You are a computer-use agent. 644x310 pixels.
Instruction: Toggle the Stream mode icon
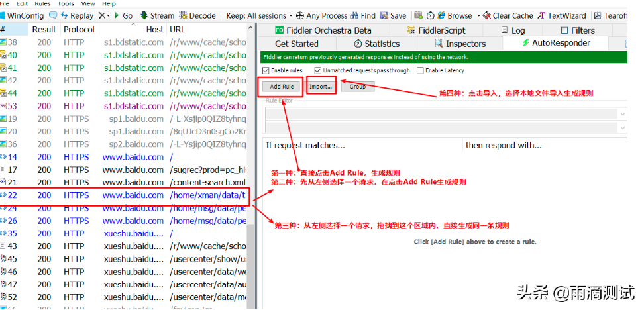(144, 15)
